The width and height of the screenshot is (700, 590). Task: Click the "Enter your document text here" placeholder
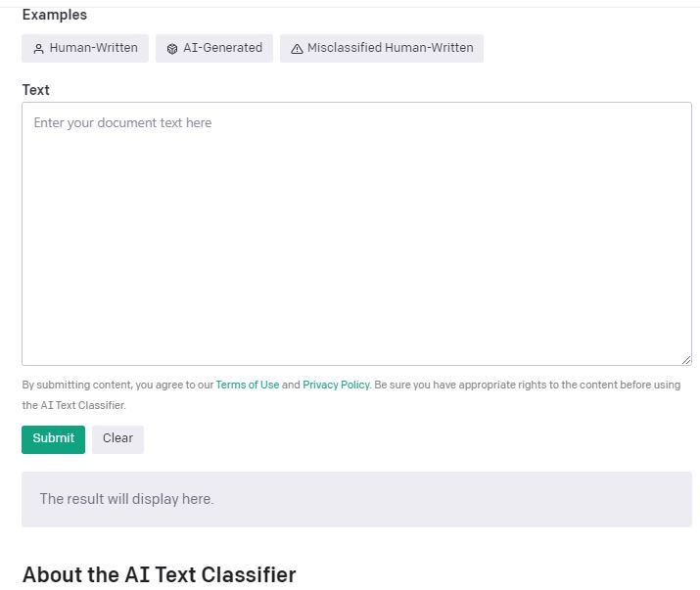click(122, 123)
